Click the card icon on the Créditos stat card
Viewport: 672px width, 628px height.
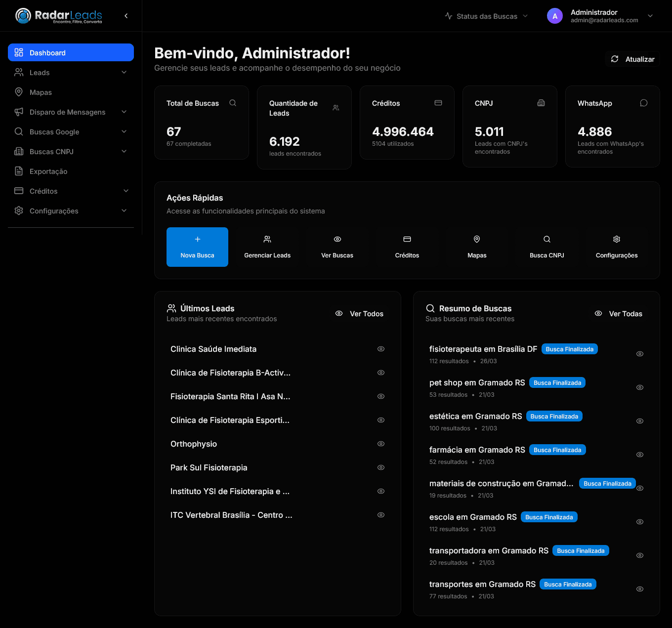438,103
